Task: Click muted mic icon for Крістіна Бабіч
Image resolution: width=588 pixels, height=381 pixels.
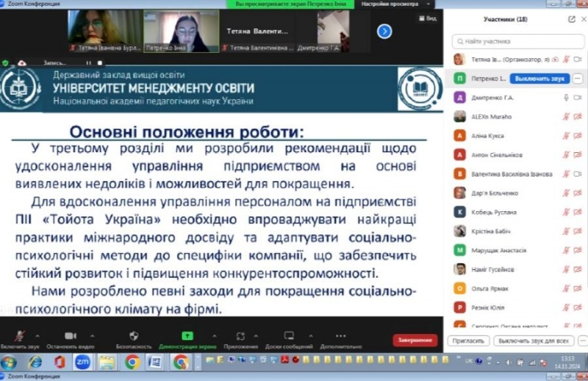Action: (566, 231)
